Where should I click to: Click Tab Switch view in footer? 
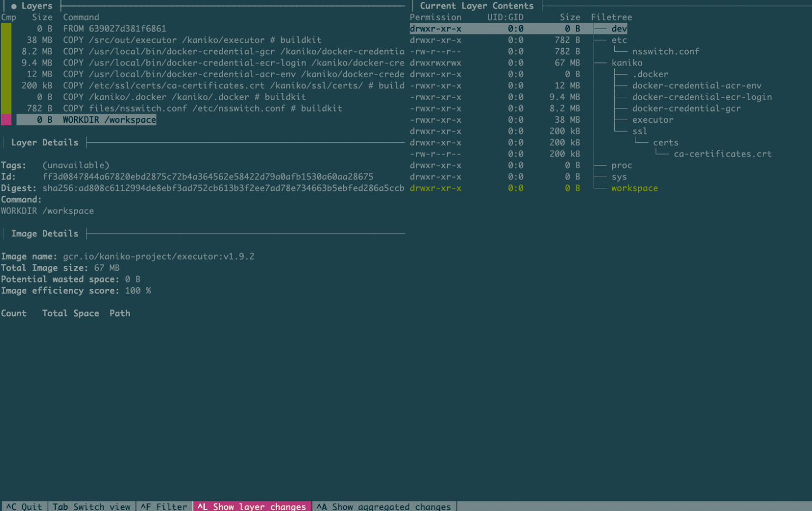(91, 506)
